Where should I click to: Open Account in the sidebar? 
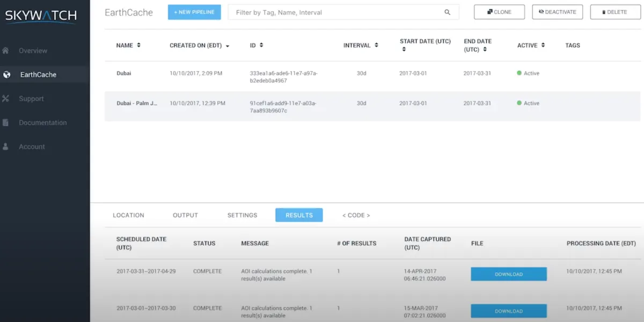(32, 147)
